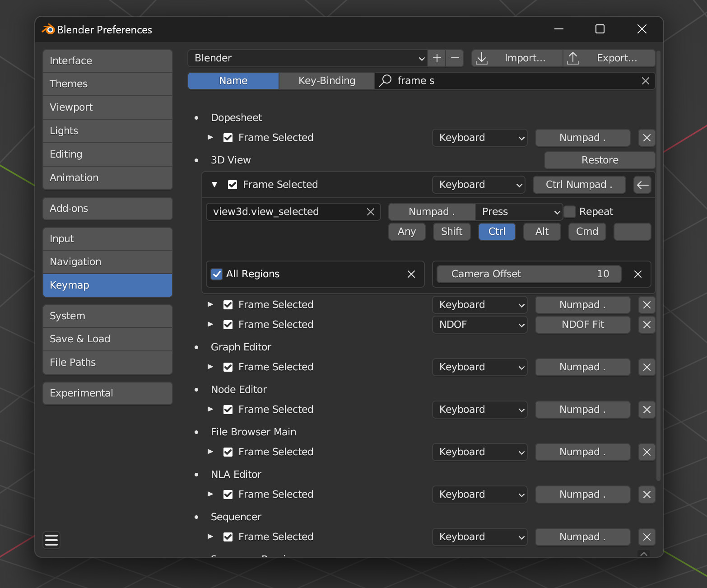Viewport: 707px width, 588px height.
Task: Click the back arrow restore icon for 3D View Frame Selected
Action: [x=642, y=185]
